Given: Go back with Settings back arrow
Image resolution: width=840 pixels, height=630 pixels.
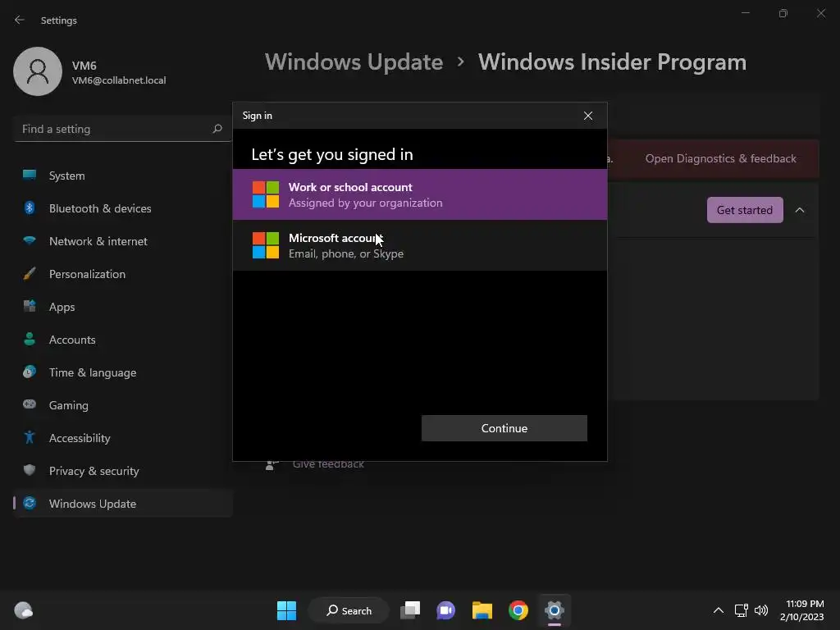Looking at the screenshot, I should point(20,20).
